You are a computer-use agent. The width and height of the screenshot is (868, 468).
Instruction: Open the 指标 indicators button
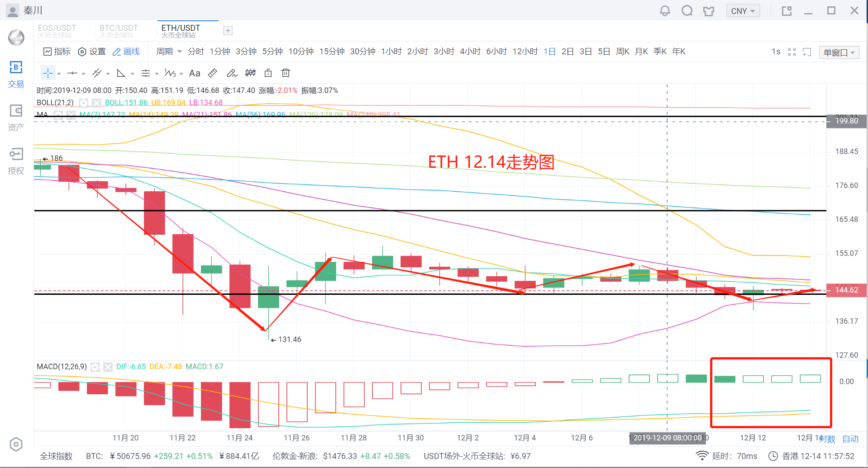(57, 52)
